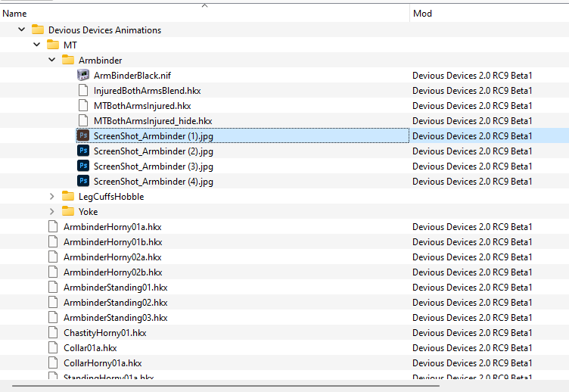569x392 pixels.
Task: Select the MT folder label
Action: (x=70, y=45)
